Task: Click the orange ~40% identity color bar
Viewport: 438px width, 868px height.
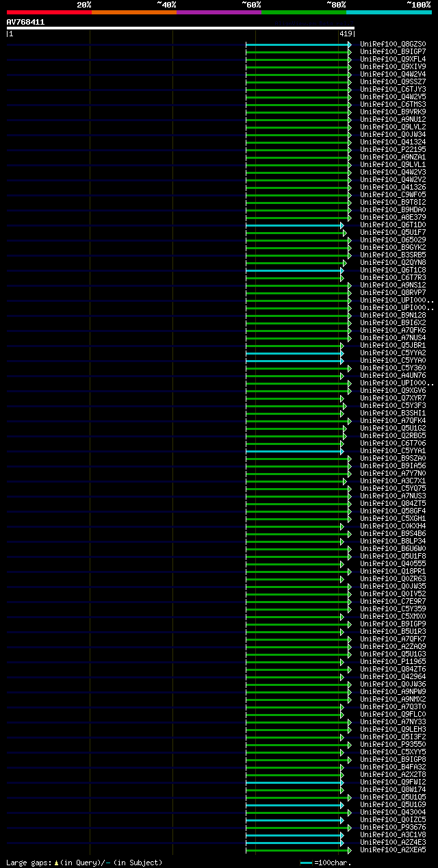Action: [x=133, y=12]
